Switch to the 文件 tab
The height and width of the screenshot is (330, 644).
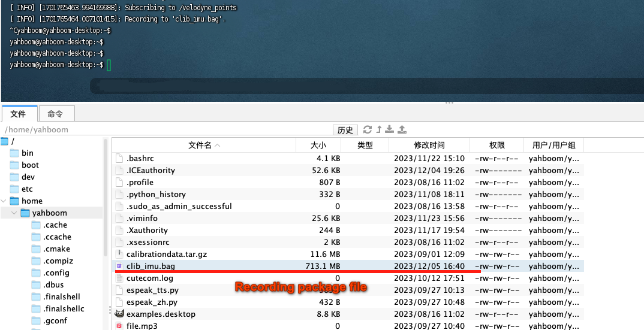[x=19, y=114]
